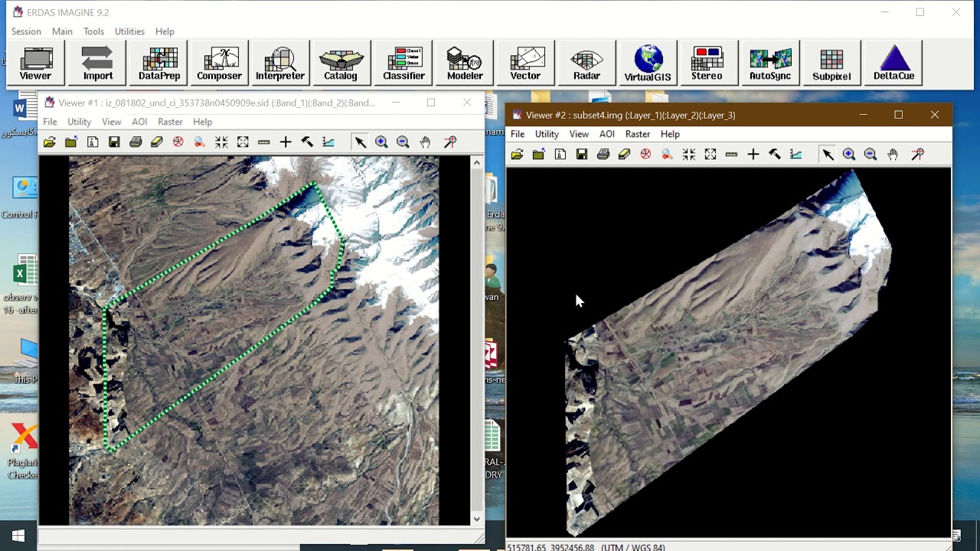980x551 pixels.
Task: Click the scroll-down arrow in Viewer #1
Action: click(x=477, y=519)
